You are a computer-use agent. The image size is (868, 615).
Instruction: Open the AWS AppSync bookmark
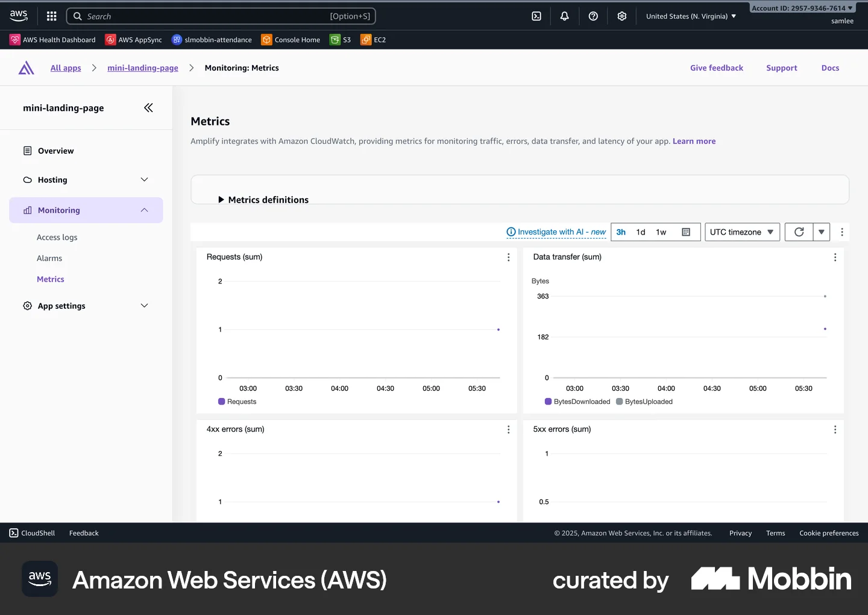tap(134, 40)
